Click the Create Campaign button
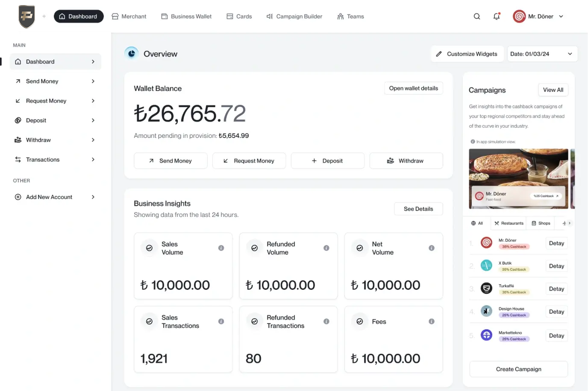This screenshot has height=391, width=588. tap(518, 369)
